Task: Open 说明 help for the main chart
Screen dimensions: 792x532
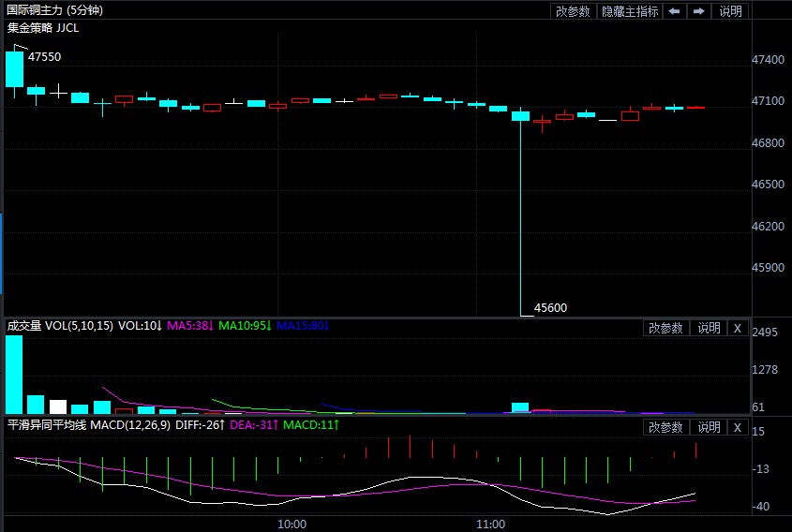Action: pos(730,11)
